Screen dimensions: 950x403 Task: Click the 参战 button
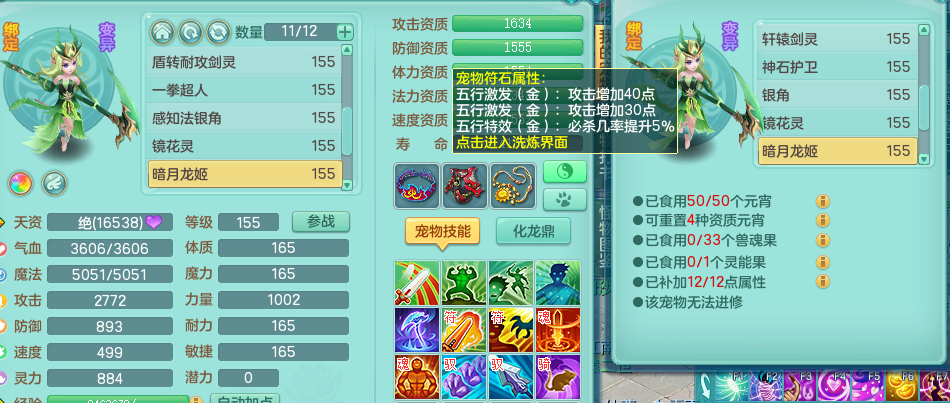click(x=321, y=222)
